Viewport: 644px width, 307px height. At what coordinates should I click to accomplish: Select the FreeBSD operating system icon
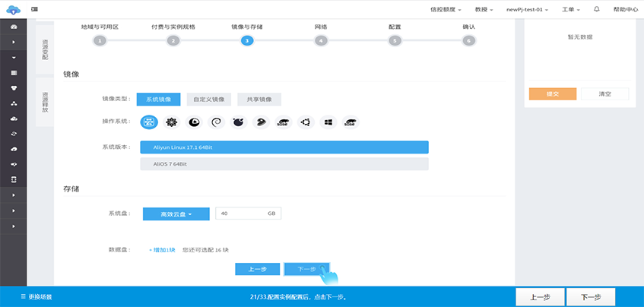coord(238,122)
